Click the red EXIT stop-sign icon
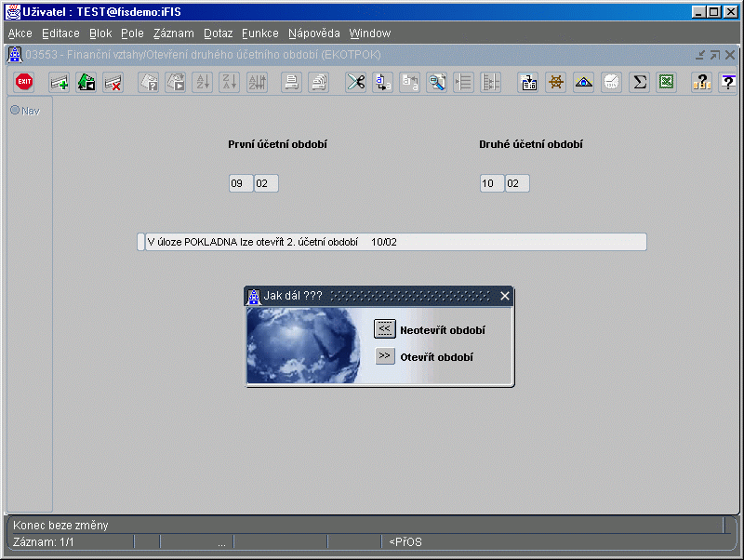744x560 pixels. pyautogui.click(x=24, y=82)
